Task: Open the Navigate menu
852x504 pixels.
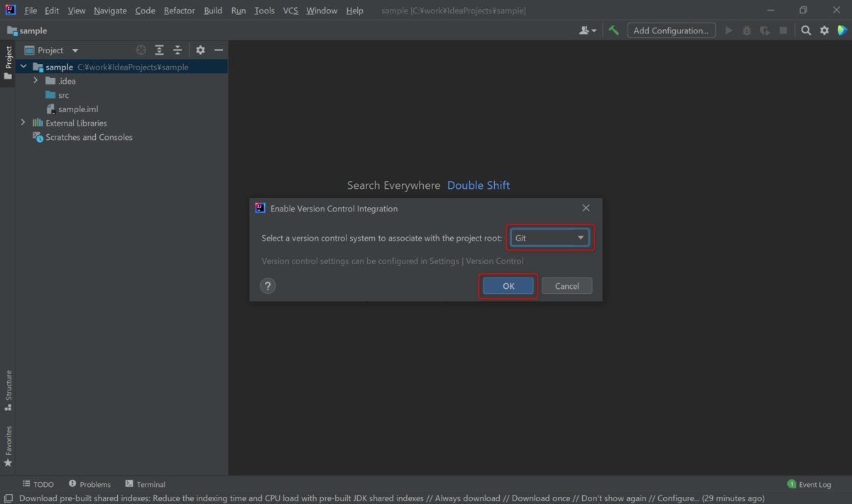Action: (110, 11)
